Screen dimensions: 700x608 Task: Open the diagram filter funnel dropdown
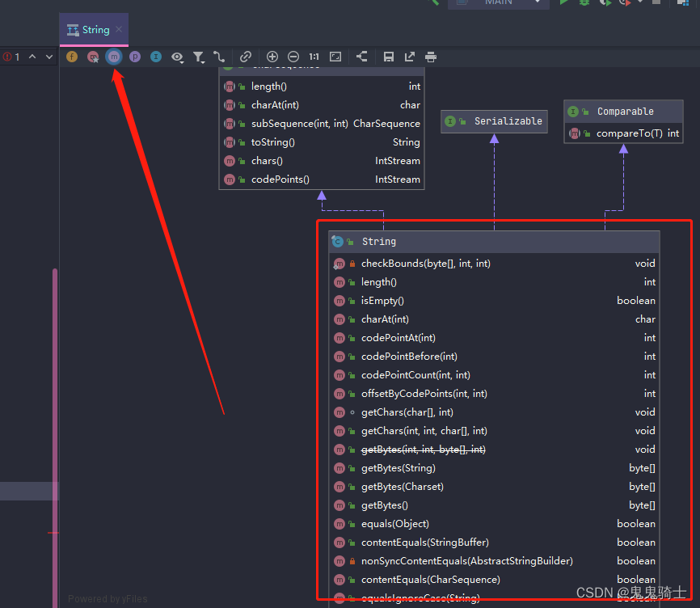click(199, 57)
